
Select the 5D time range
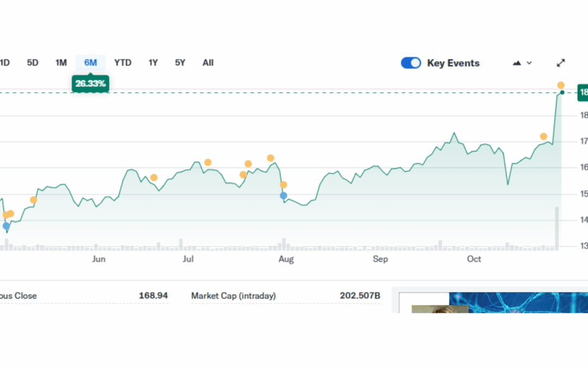click(x=32, y=63)
